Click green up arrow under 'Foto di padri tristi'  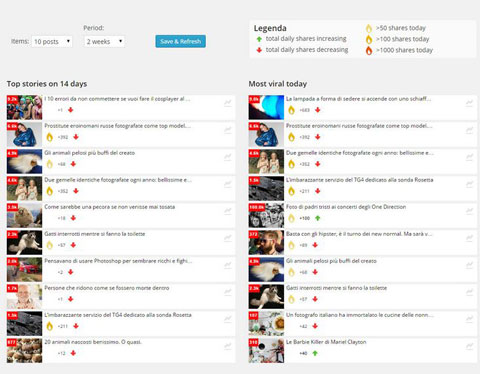pyautogui.click(x=318, y=218)
